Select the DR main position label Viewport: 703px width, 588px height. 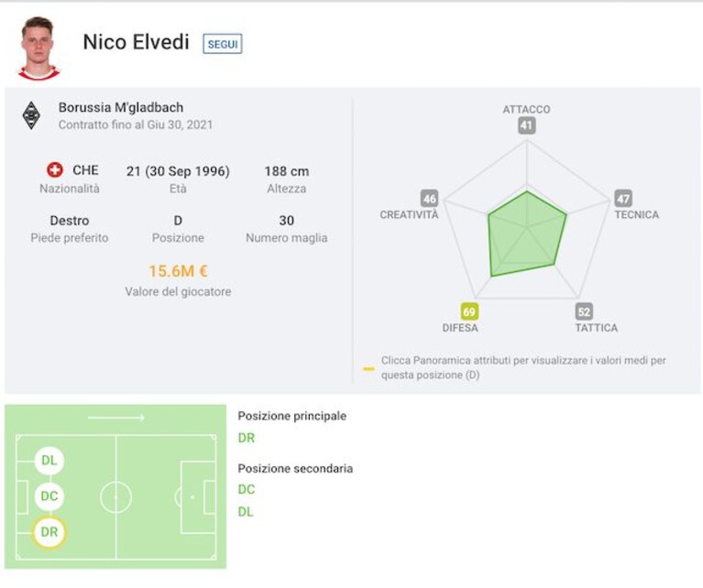point(247,438)
